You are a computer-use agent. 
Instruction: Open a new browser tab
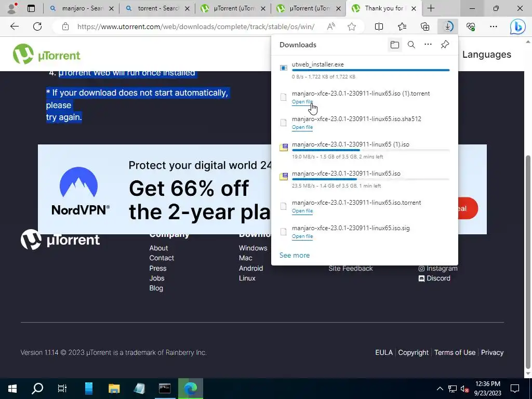[431, 8]
